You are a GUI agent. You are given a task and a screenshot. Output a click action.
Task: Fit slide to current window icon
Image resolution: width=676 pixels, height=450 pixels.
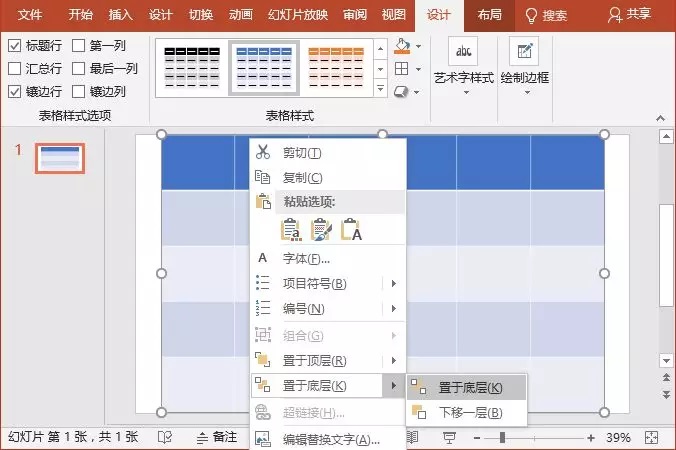coord(651,438)
